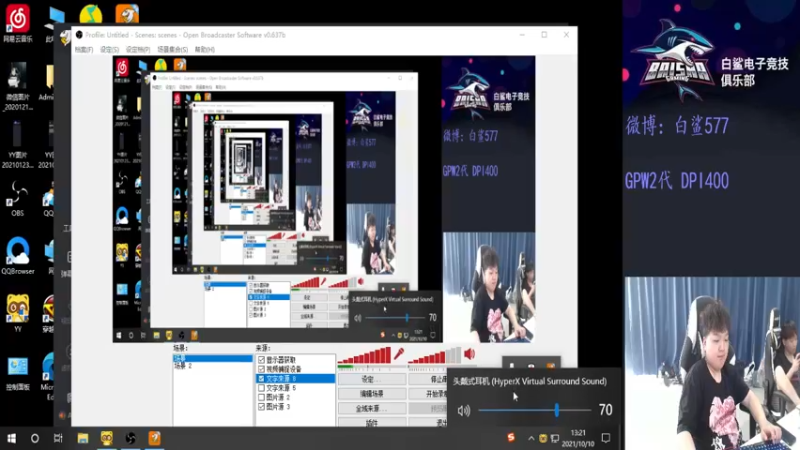This screenshot has height=450, width=800.
Task: Open Cortana search circle on taskbar
Action: click(x=35, y=438)
